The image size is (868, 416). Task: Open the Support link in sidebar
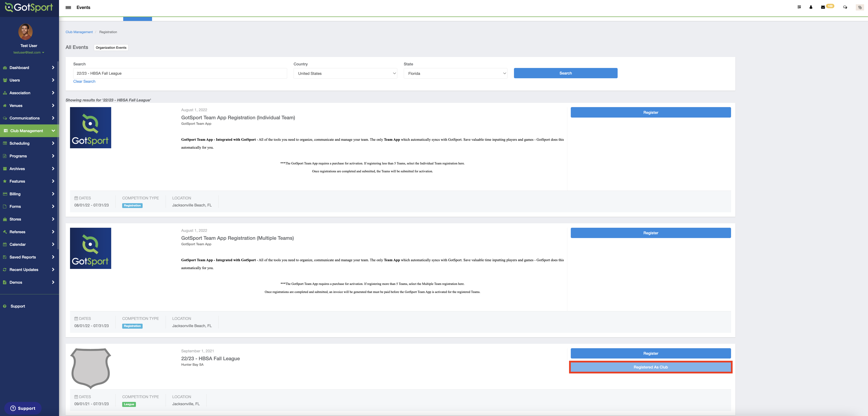coord(18,306)
